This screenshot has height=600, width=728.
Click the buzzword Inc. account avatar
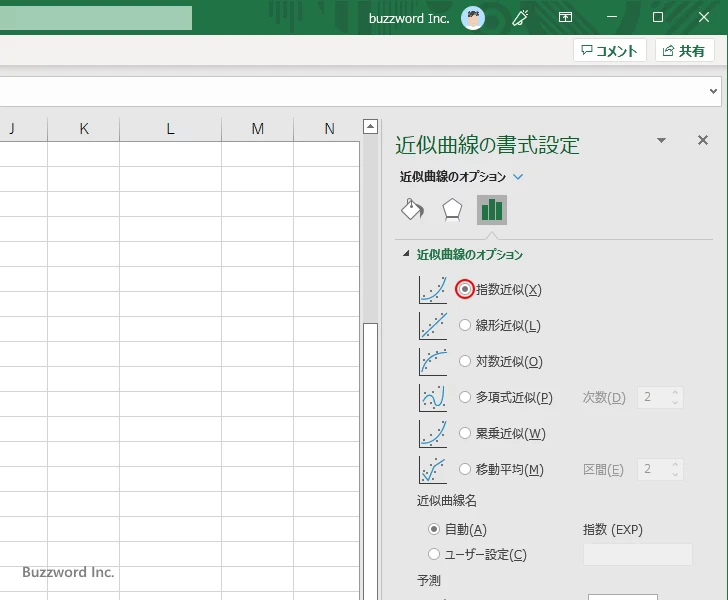click(x=473, y=18)
